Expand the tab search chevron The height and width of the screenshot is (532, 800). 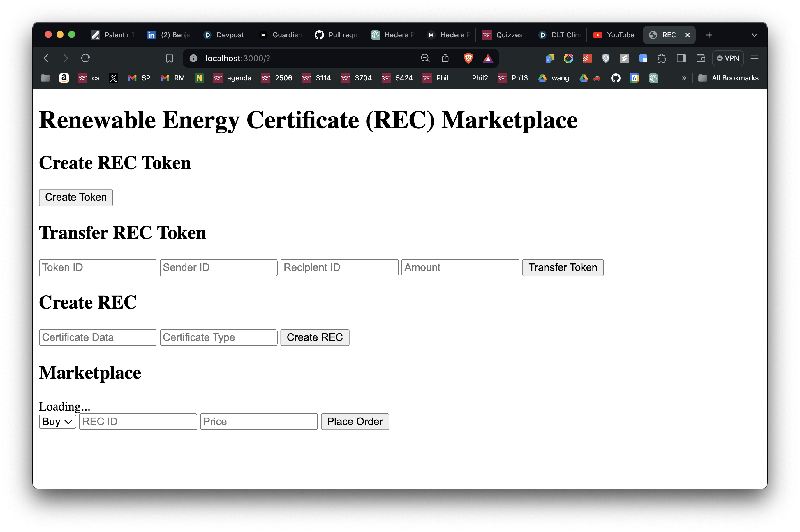click(754, 35)
